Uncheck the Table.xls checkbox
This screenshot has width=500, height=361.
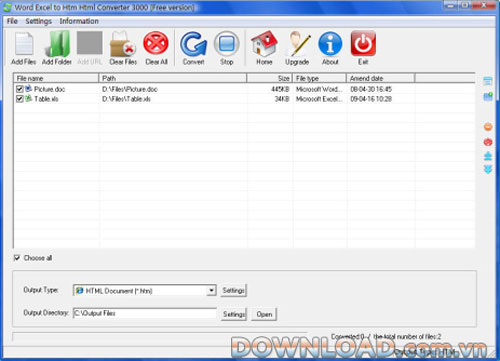pos(20,99)
